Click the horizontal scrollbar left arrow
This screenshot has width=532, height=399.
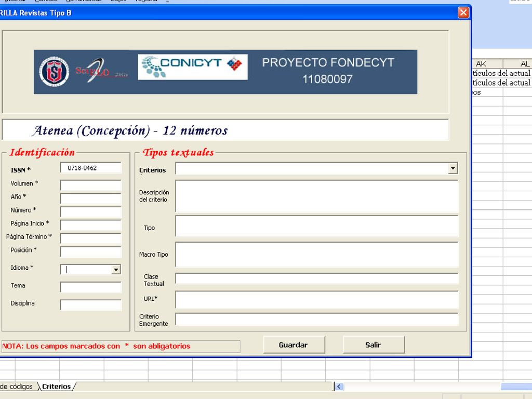(x=339, y=387)
